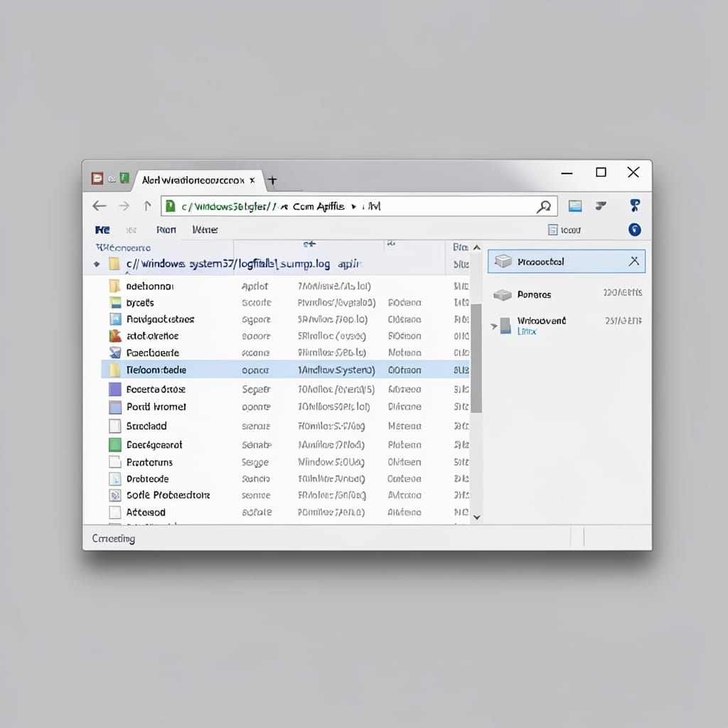Select the 'Prcooocteal' drive entry
This screenshot has height=728, width=728.
[x=567, y=262]
